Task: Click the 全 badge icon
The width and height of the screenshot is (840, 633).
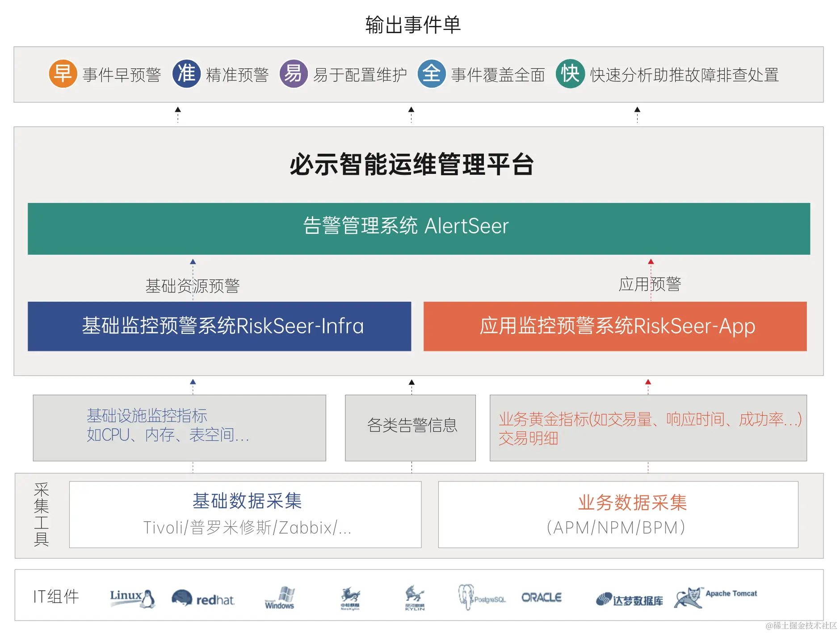Action: 431,74
